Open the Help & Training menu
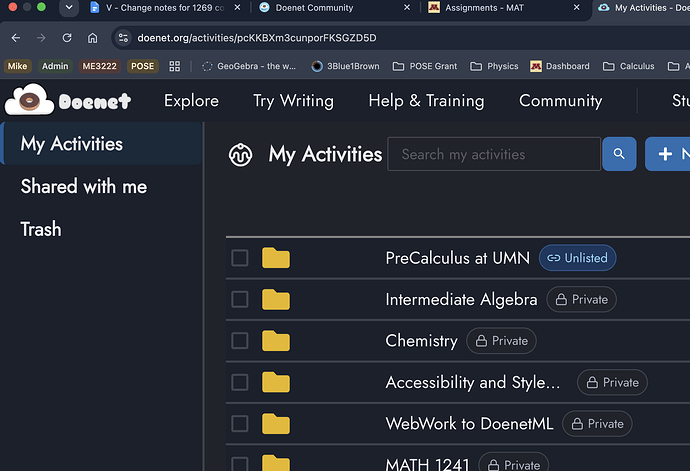 426,101
